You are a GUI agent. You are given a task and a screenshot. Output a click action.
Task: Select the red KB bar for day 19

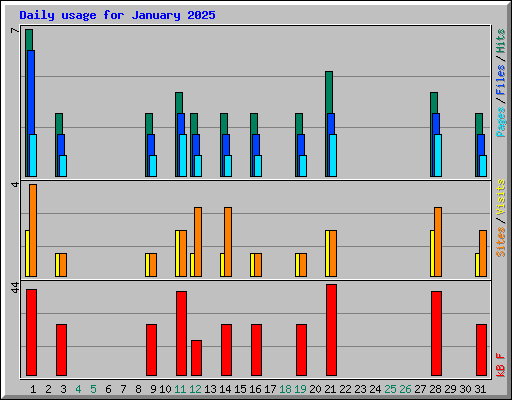click(x=301, y=350)
